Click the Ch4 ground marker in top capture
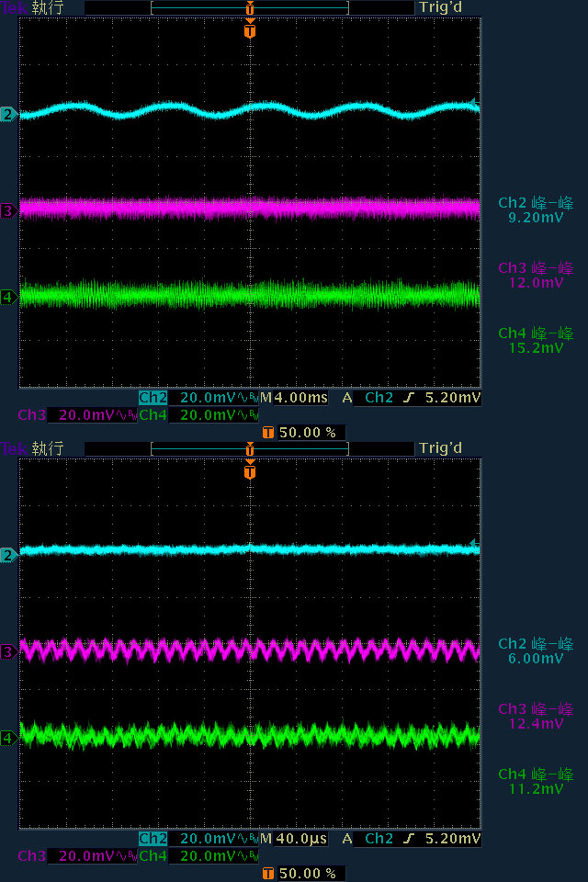The image size is (588, 882). pyautogui.click(x=8, y=297)
